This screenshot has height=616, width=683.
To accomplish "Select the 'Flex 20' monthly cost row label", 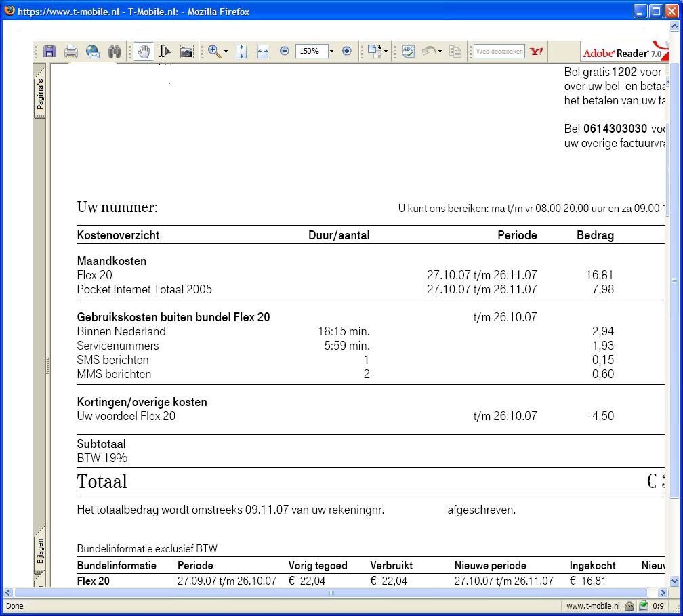I will click(x=95, y=275).
